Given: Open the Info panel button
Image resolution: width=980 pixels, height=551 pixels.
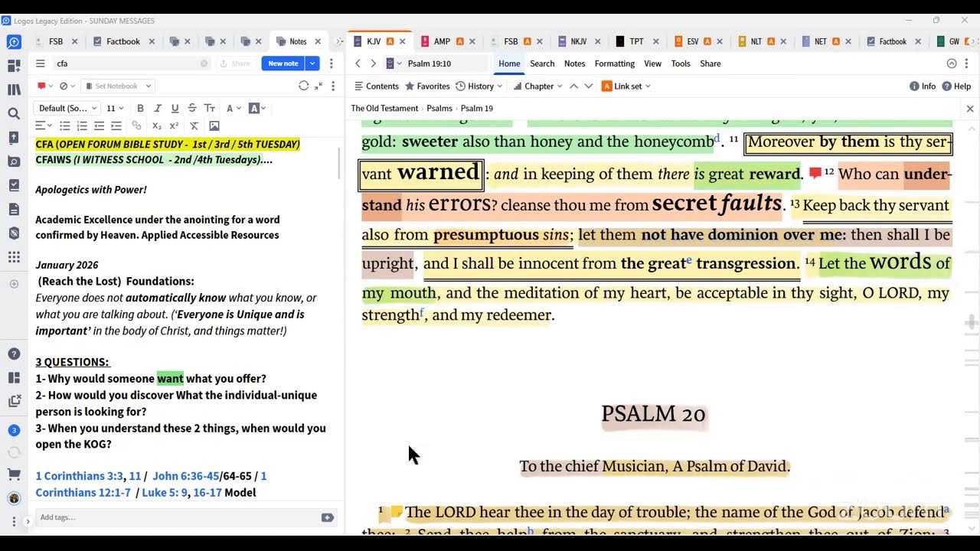Looking at the screenshot, I should [923, 86].
